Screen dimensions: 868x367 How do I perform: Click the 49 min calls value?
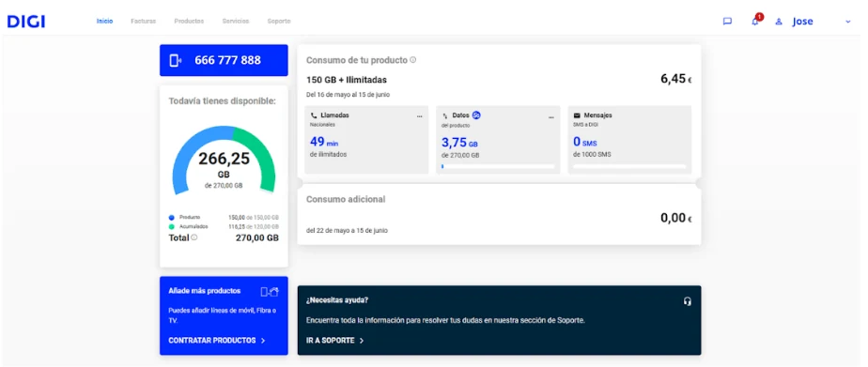[324, 142]
